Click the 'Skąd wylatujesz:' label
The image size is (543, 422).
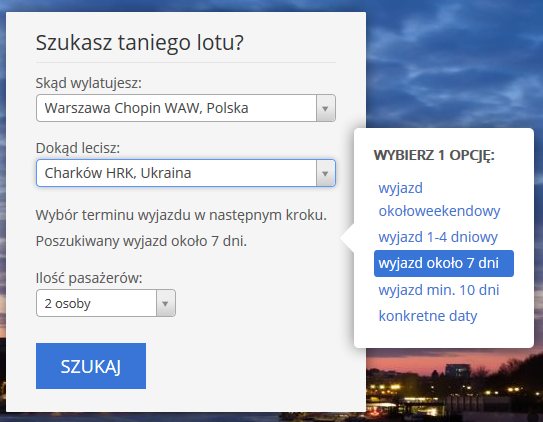point(89,83)
